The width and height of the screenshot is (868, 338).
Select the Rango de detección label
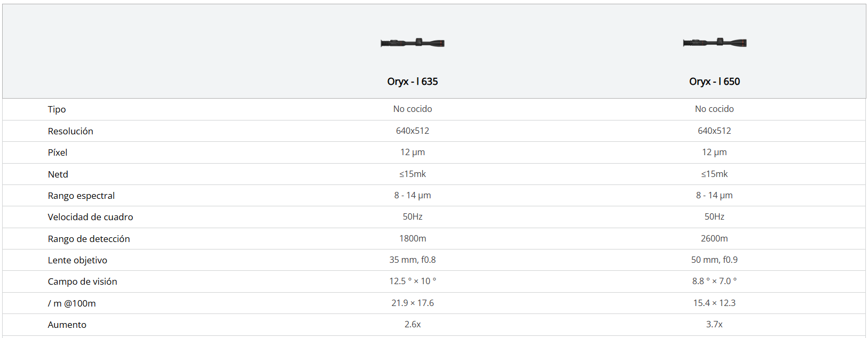tap(89, 239)
